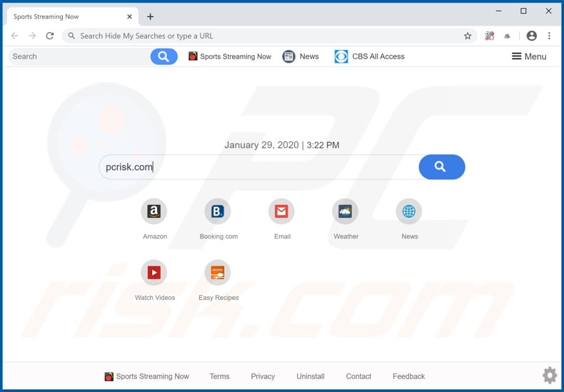The image size is (564, 392).
Task: Click the address bar search magnifier icon
Action: tap(71, 36)
